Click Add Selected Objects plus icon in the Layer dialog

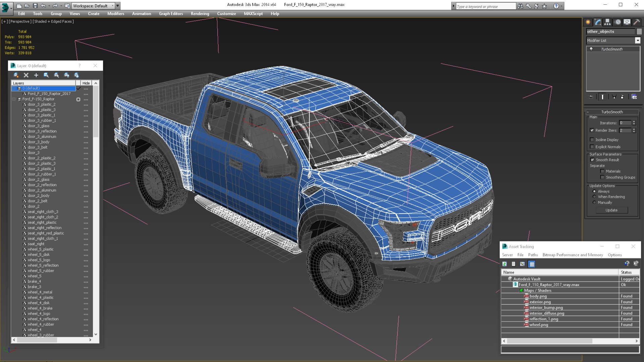coord(36,75)
